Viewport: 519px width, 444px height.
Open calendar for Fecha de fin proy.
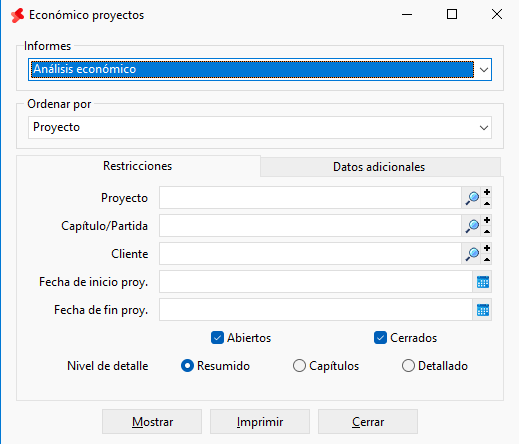pos(483,310)
